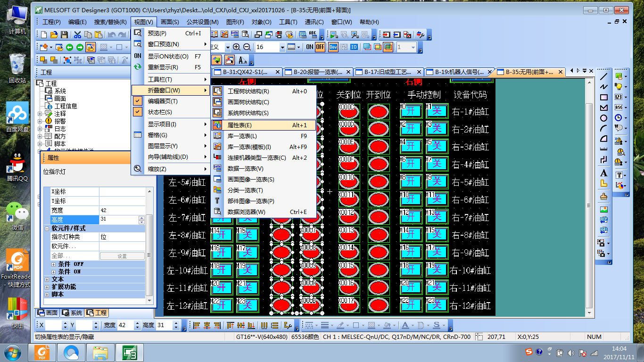Select the Circle drawing tool
The height and width of the screenshot is (362, 644).
(603, 118)
